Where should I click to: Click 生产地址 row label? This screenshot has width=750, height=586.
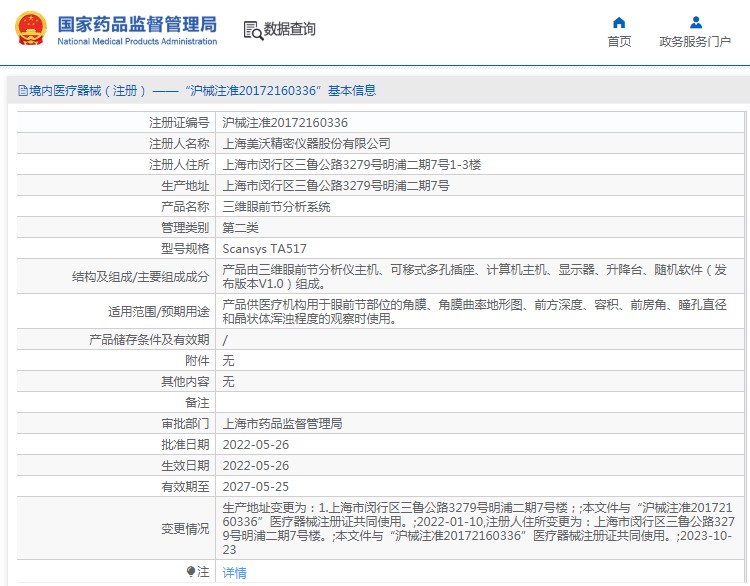(185, 186)
